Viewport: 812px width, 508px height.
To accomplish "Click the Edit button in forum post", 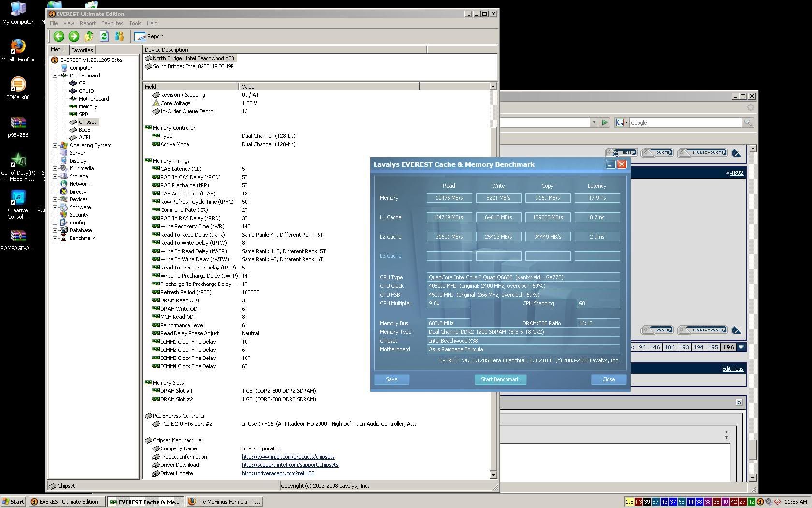I will [622, 153].
